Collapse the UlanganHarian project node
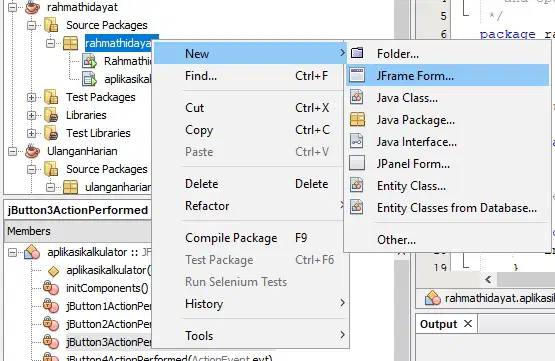This screenshot has width=555, height=361. (x=12, y=151)
